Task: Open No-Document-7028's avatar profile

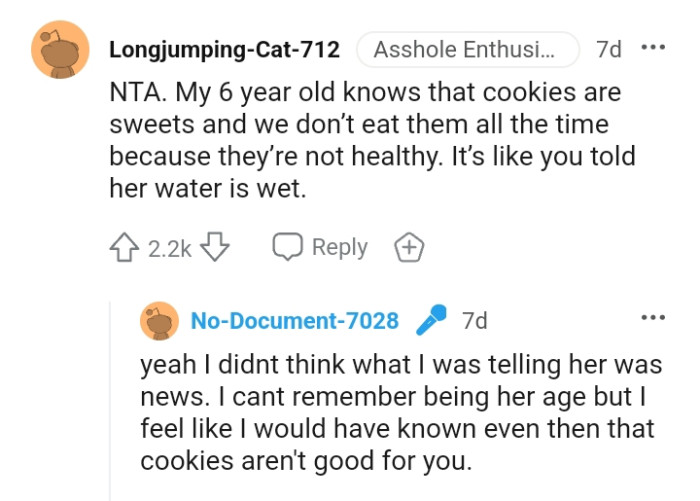Action: tap(159, 321)
